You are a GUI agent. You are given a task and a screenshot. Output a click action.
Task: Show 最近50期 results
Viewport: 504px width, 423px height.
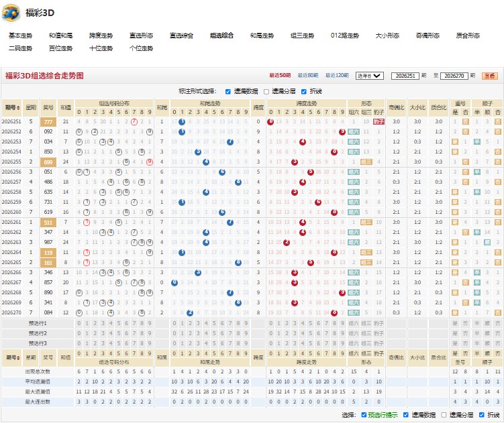[280, 76]
